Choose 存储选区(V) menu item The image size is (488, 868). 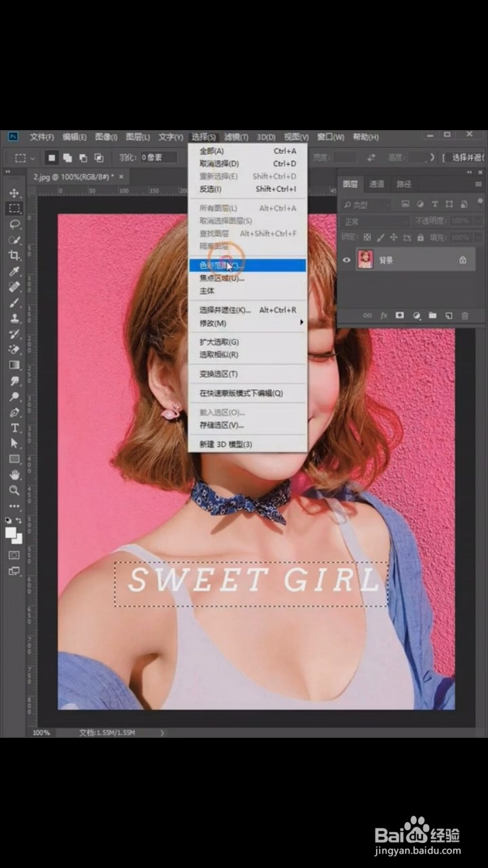tap(247, 425)
